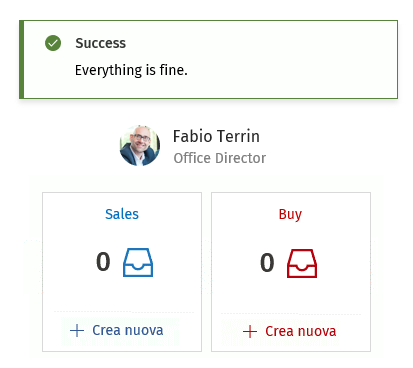Image resolution: width=413 pixels, height=368 pixels.
Task: Open Fabio Terrin's profile photo
Action: [140, 146]
